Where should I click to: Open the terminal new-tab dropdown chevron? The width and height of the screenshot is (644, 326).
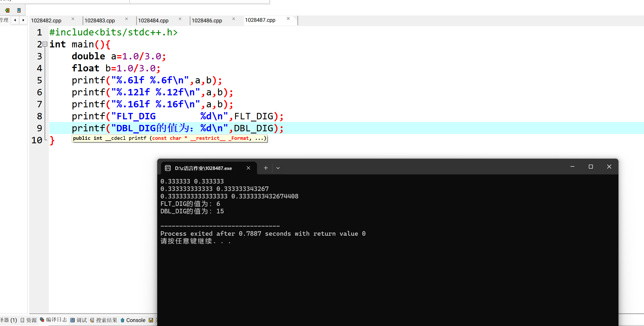[x=278, y=168]
